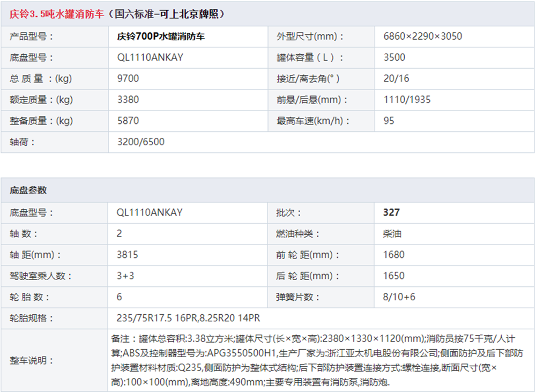The height and width of the screenshot is (392, 536).
Task: Click the 最高车速(km/h) label
Action: click(313, 121)
